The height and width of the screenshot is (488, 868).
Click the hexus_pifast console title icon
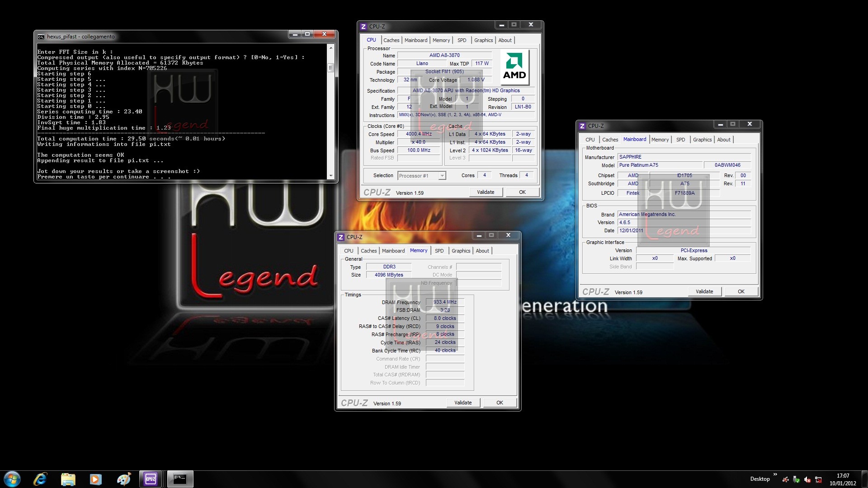[41, 37]
